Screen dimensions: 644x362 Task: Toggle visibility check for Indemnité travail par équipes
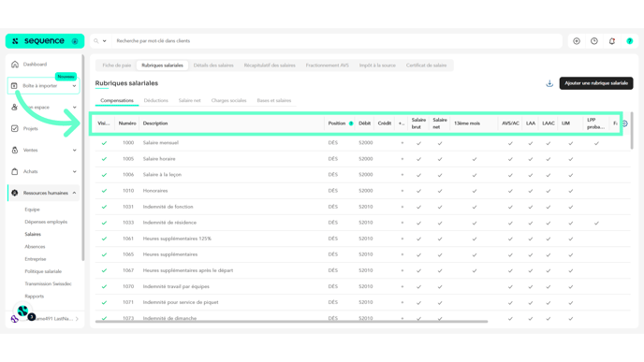[x=104, y=287]
